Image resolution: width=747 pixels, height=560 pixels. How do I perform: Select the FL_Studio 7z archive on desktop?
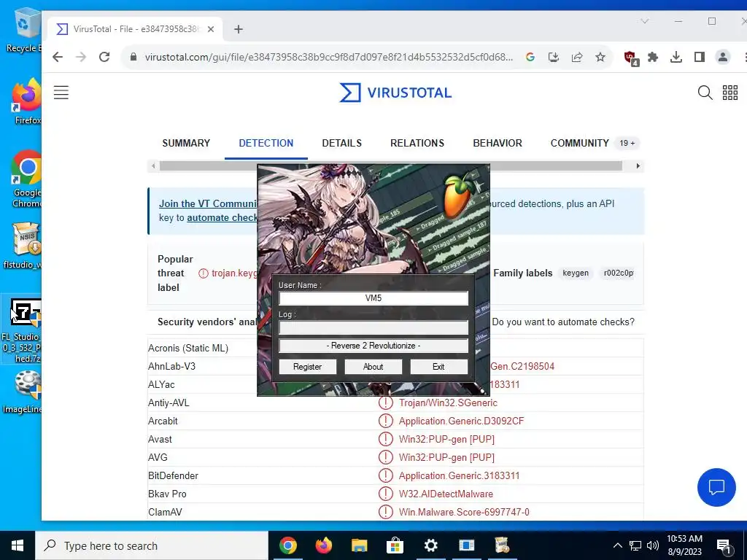coord(22,330)
